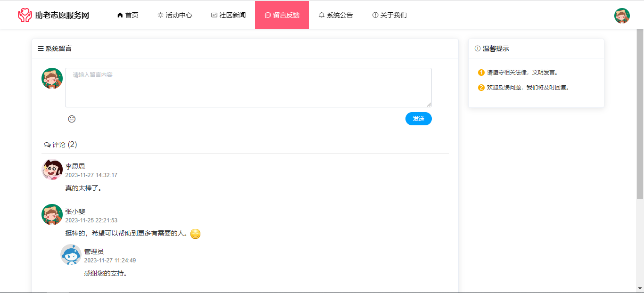
Task: Click the heart-hands site logo icon
Action: tap(25, 15)
